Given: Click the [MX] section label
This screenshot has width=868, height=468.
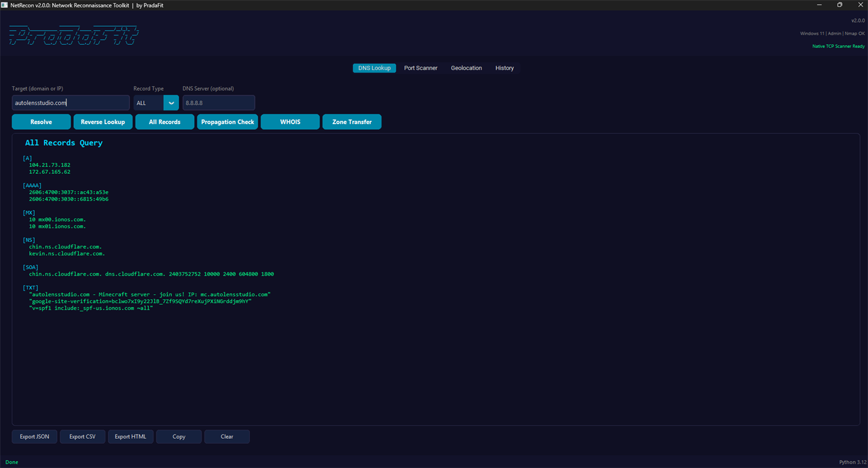Looking at the screenshot, I should 29,213.
